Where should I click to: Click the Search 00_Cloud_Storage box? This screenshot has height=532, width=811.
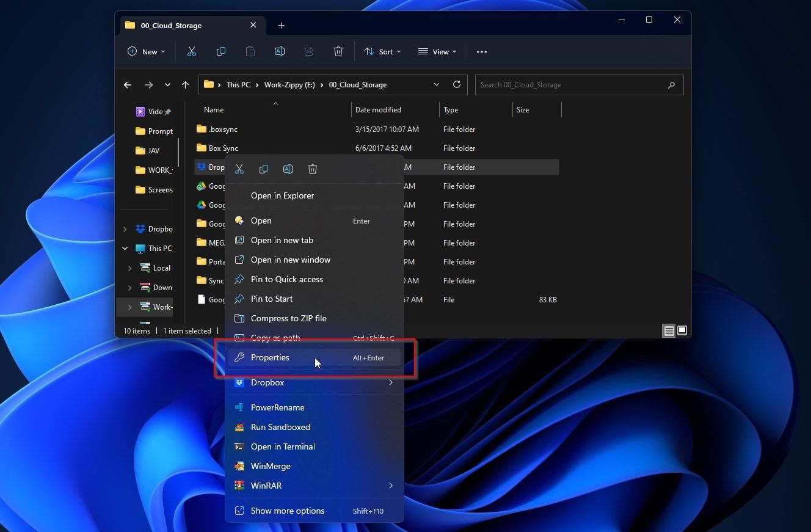point(578,85)
